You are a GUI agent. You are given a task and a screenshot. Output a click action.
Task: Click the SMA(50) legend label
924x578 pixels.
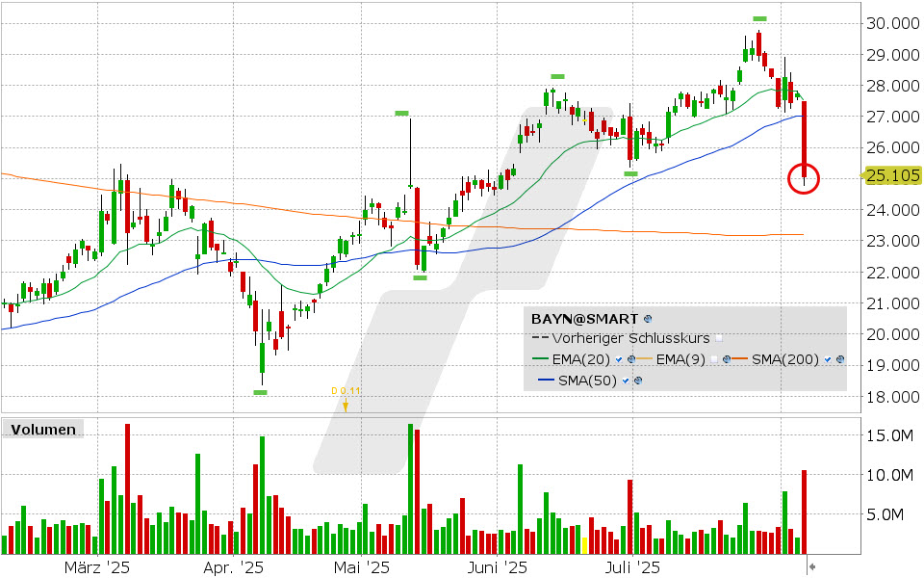coord(587,381)
